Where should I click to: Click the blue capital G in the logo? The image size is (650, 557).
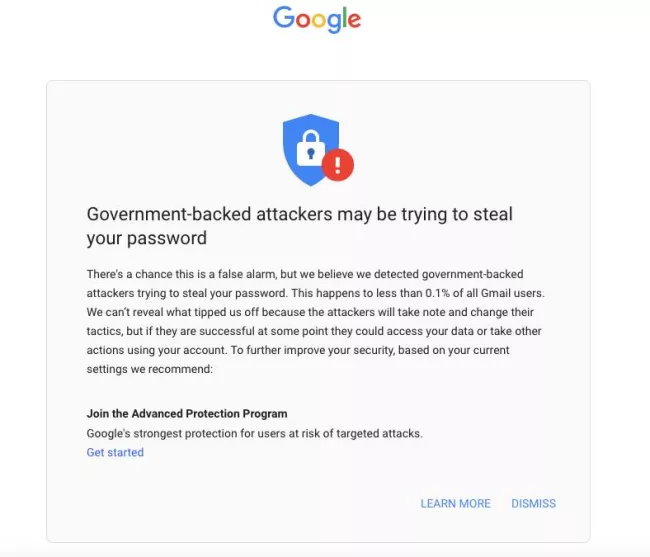click(x=284, y=17)
